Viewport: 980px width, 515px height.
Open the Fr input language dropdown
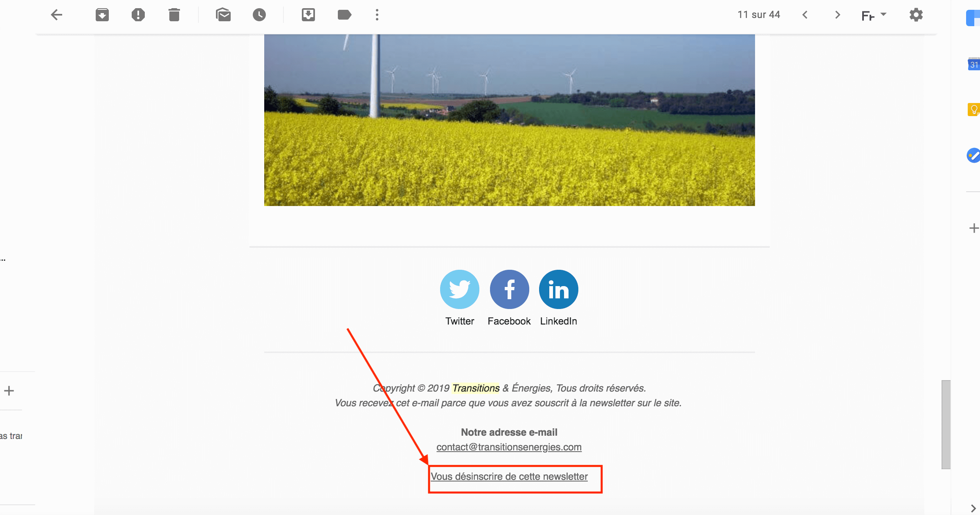pyautogui.click(x=874, y=16)
